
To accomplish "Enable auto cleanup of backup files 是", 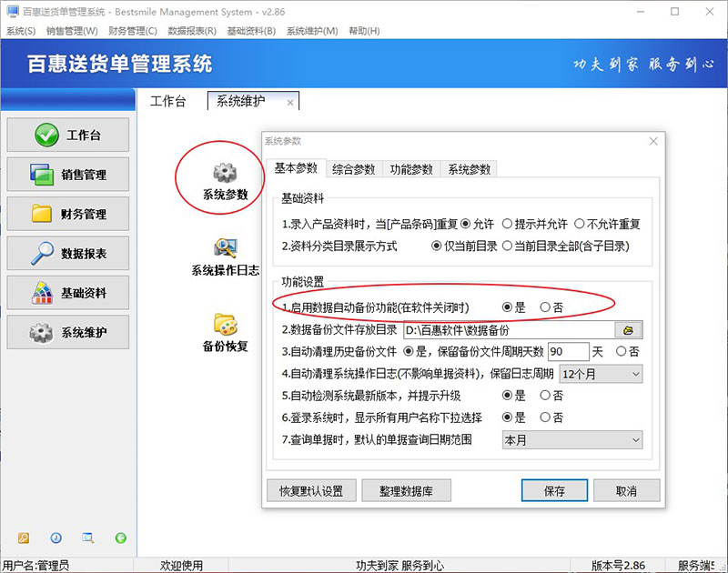I will (415, 351).
